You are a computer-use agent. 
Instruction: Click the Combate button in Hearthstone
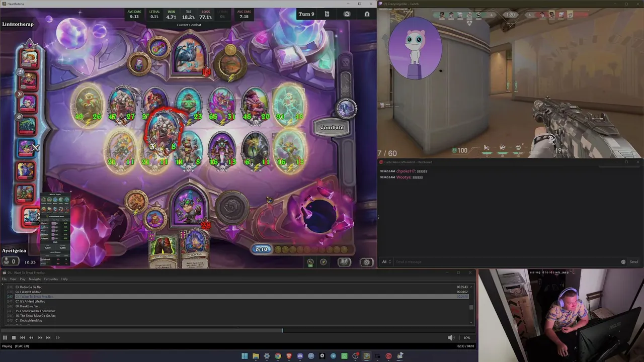pyautogui.click(x=332, y=127)
